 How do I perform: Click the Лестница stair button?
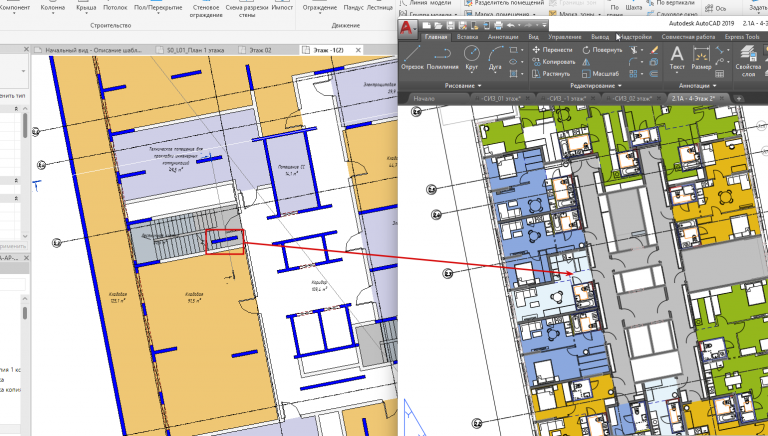(x=380, y=8)
